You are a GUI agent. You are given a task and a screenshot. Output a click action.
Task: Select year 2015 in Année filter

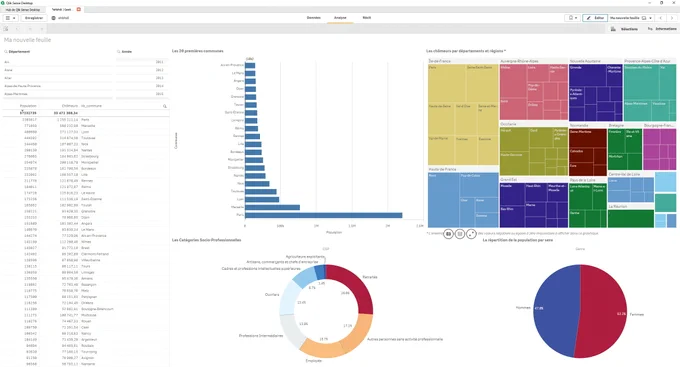tap(142, 94)
